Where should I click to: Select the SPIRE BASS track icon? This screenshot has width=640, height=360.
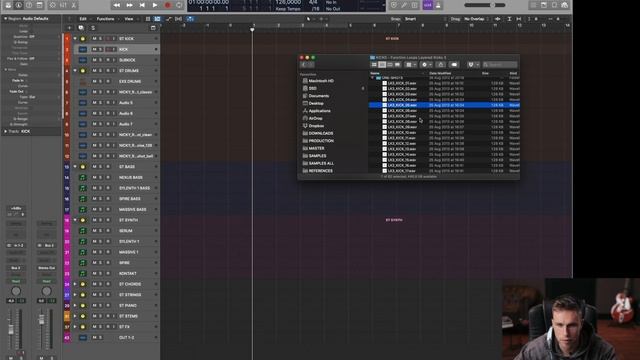tap(83, 199)
